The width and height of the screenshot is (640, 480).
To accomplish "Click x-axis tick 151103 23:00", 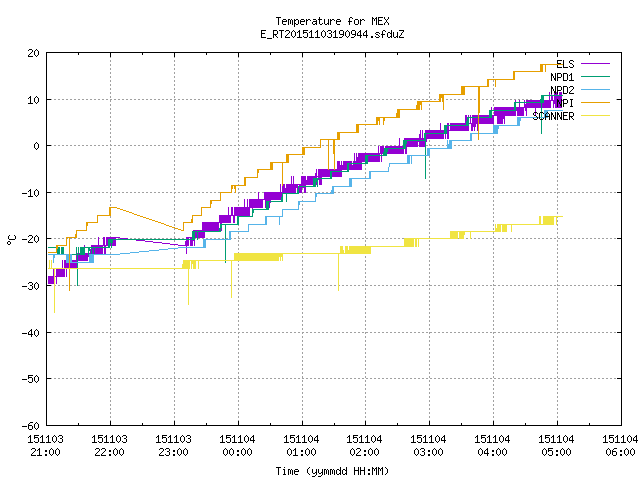I will [x=173, y=446].
